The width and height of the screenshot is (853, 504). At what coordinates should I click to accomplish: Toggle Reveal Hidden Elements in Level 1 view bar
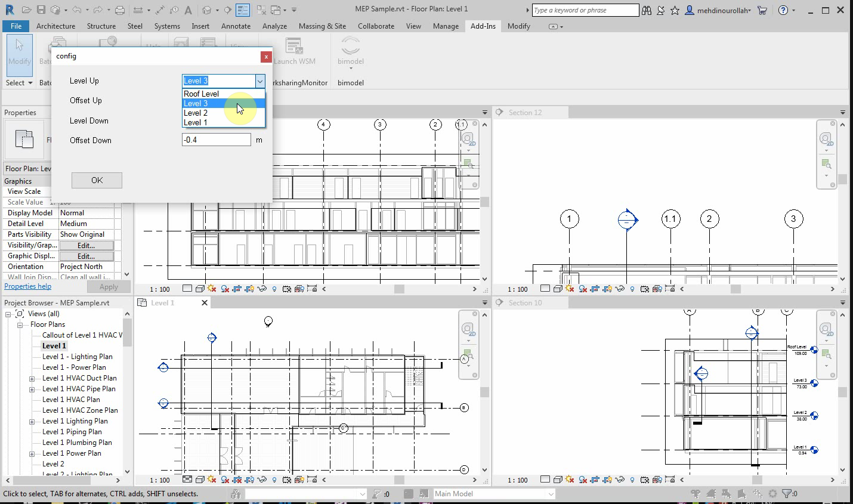click(x=274, y=480)
